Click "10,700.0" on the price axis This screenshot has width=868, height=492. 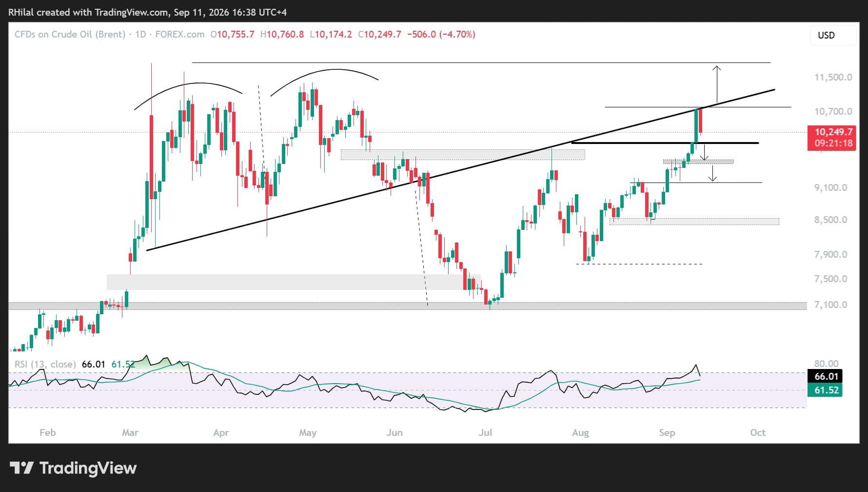click(833, 111)
